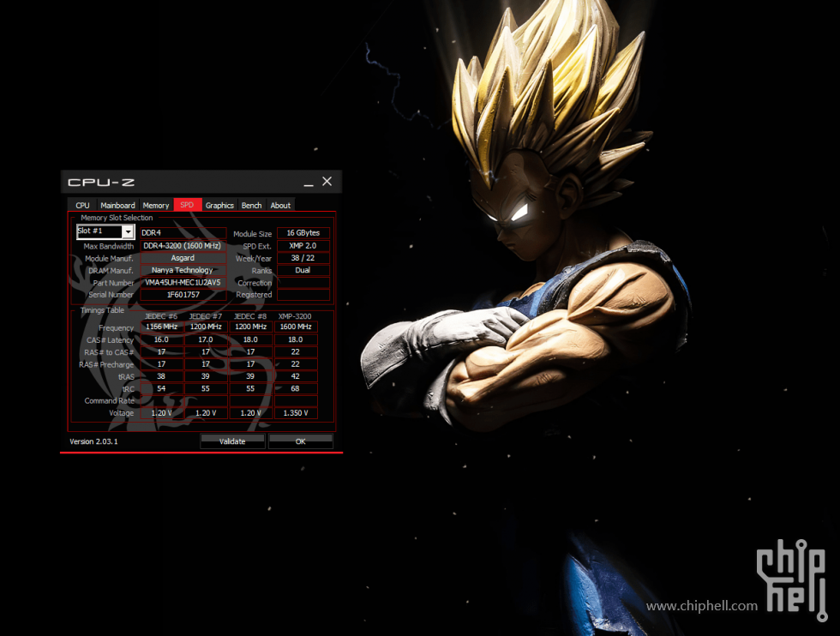Select the DDR4-3200 (1600 MHz) bandwidth value
This screenshot has width=840, height=636.
click(x=183, y=246)
